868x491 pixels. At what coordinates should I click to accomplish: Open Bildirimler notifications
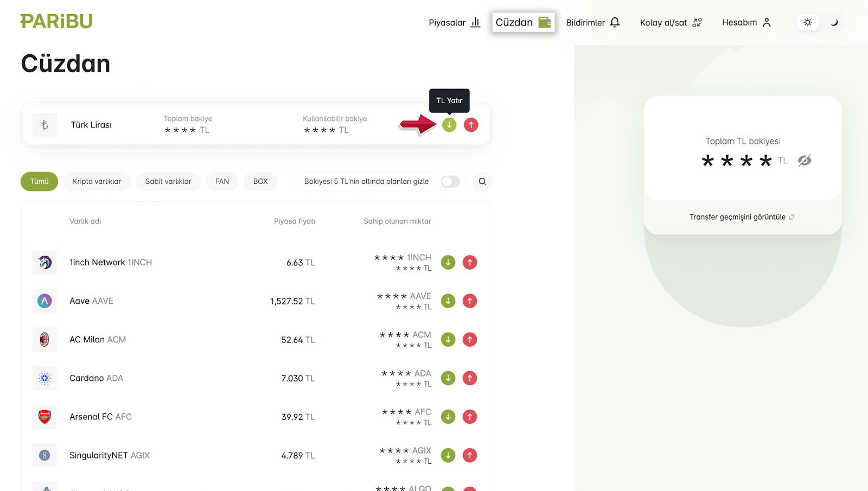(x=593, y=22)
